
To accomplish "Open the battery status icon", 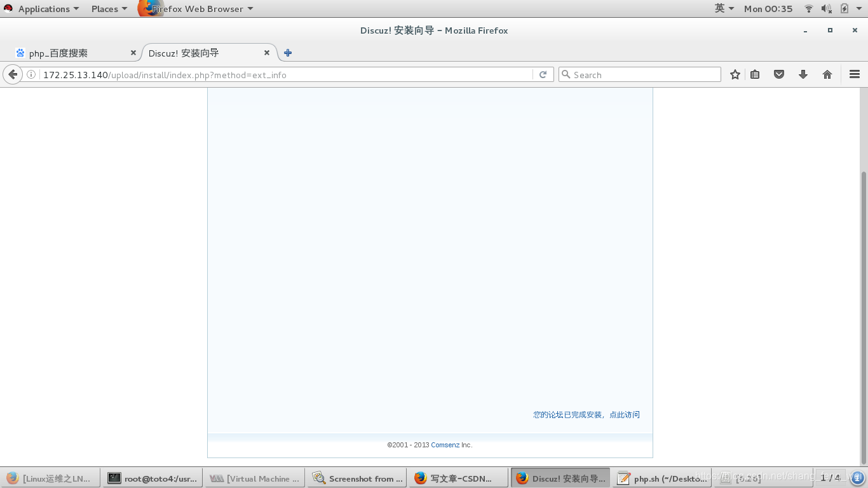I will 844,9.
